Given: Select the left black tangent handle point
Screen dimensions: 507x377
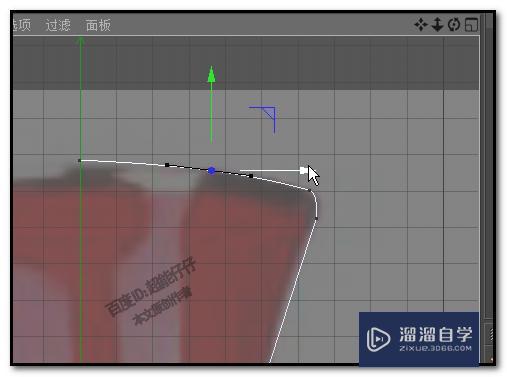Looking at the screenshot, I should pos(167,165).
